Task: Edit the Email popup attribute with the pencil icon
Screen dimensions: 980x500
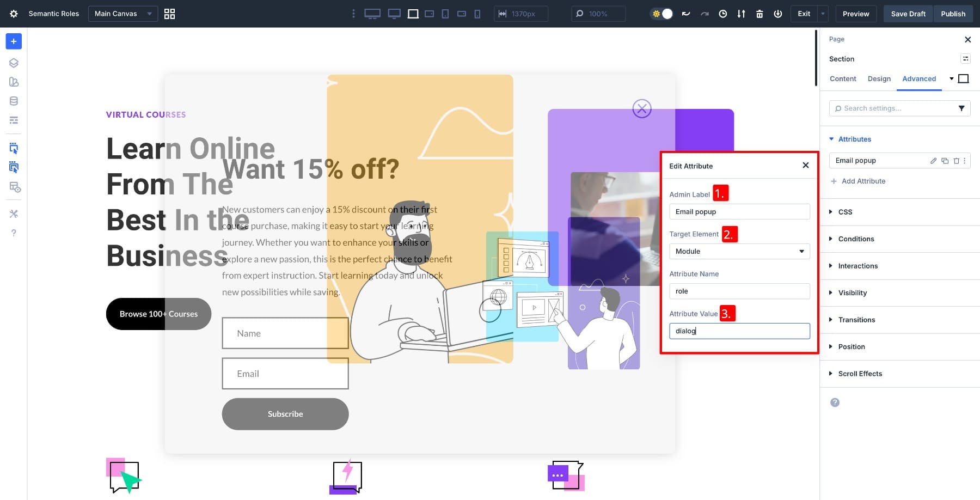Action: (x=933, y=161)
